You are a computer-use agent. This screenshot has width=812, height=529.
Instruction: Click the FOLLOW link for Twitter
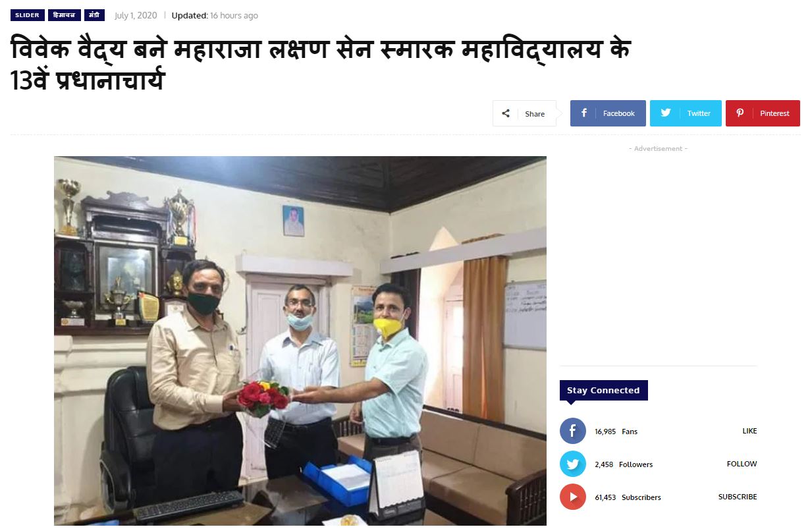click(742, 464)
